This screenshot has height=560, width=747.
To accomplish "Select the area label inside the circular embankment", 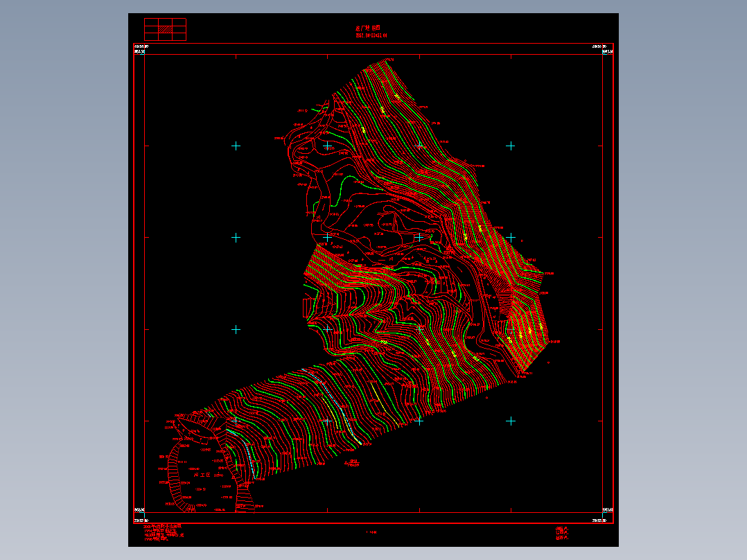I will [202, 475].
